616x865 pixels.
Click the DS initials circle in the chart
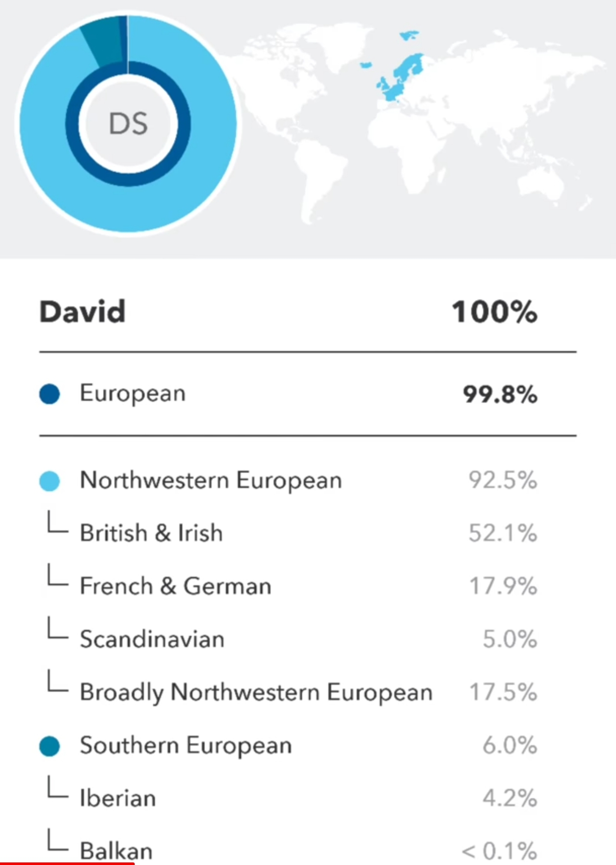tap(128, 124)
